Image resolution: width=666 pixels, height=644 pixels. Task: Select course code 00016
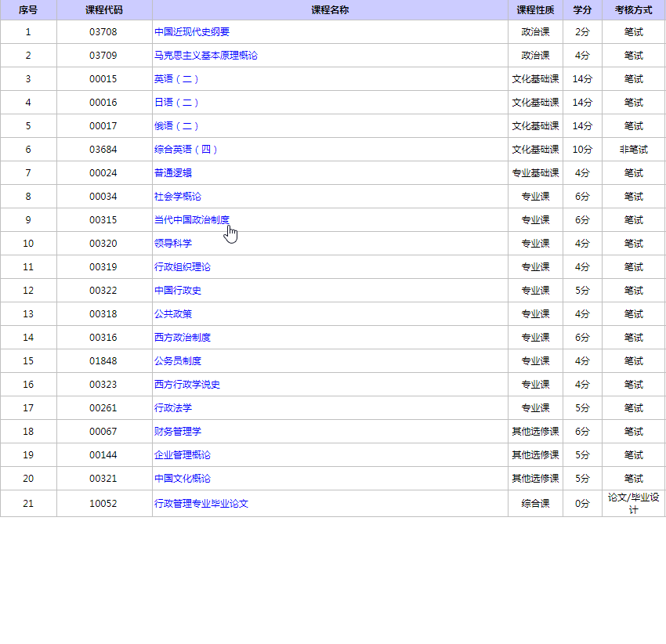point(103,103)
